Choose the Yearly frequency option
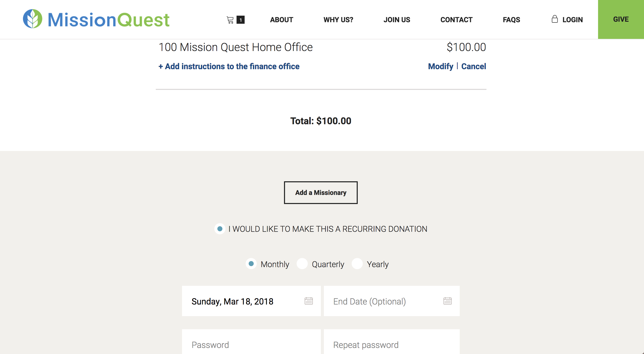The width and height of the screenshot is (644, 354). click(357, 264)
